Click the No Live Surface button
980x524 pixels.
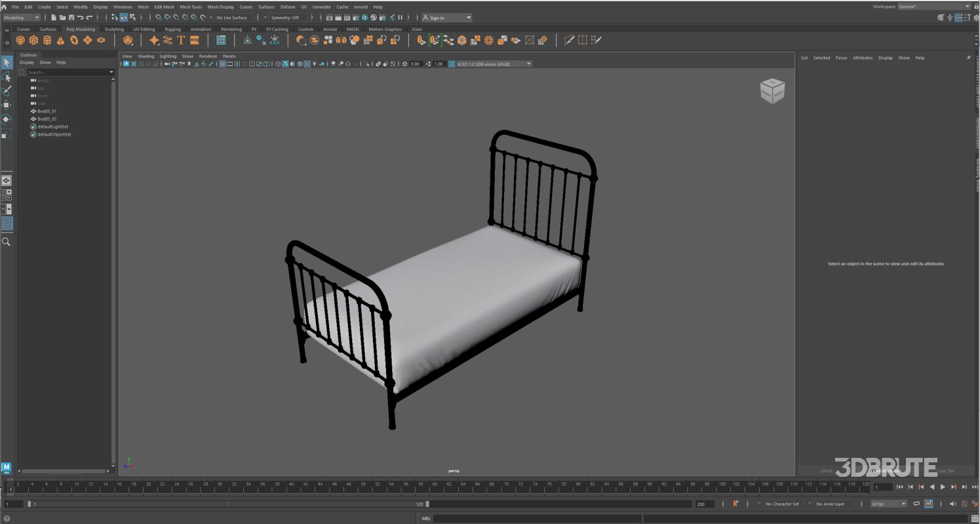coord(231,17)
